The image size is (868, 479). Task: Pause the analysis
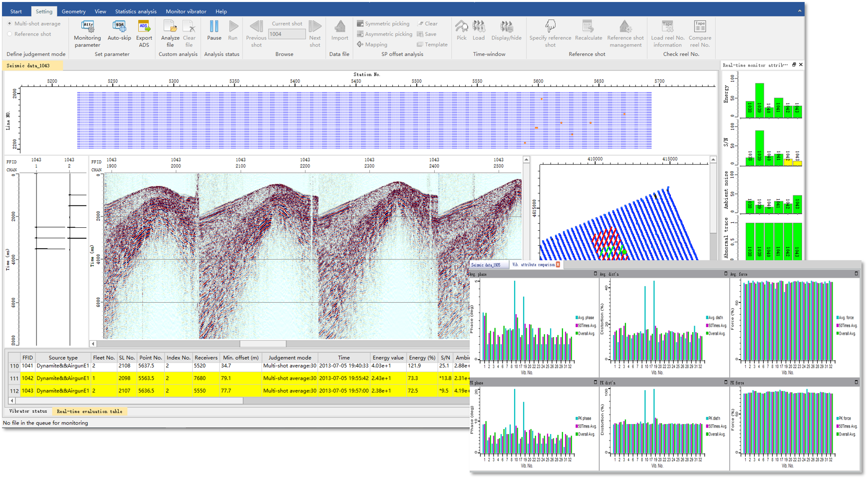pos(214,31)
